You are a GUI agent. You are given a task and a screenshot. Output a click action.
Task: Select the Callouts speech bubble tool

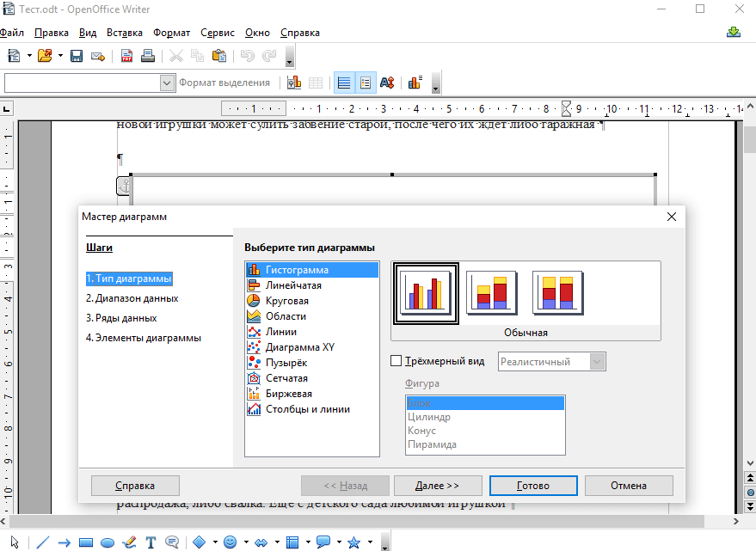(x=172, y=542)
